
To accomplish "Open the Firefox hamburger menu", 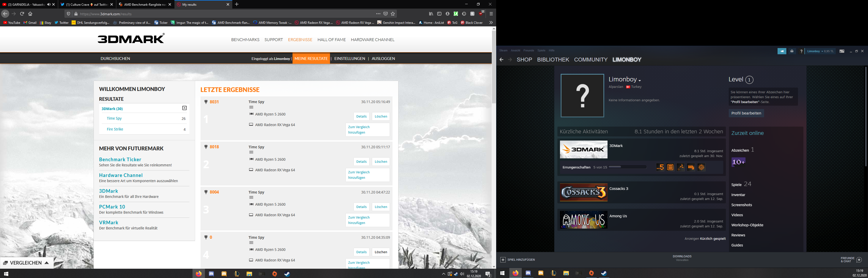I will tap(491, 14).
